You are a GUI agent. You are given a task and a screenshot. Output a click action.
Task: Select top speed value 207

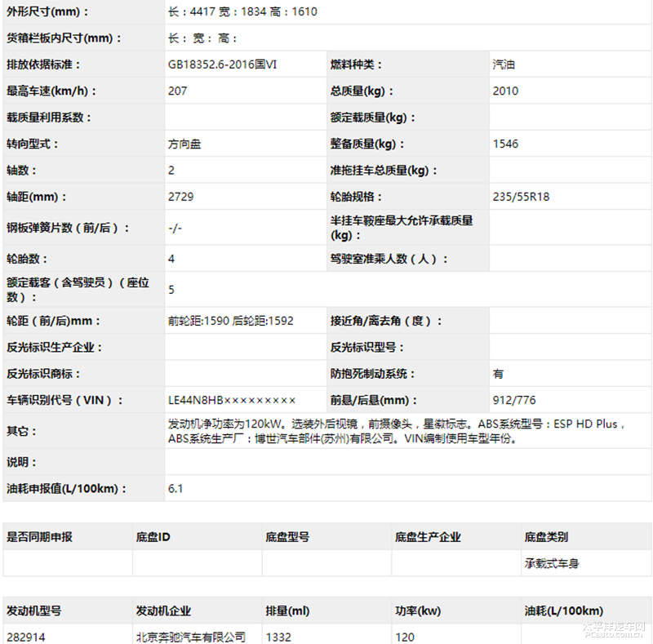[178, 91]
